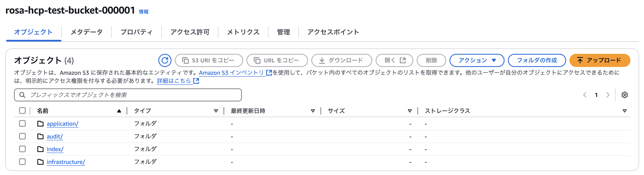
Task: Click the refresh objects icon
Action: 165,60
